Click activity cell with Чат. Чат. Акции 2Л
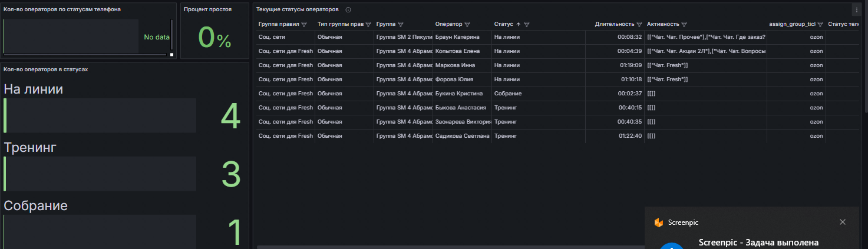868x249 pixels. click(705, 51)
